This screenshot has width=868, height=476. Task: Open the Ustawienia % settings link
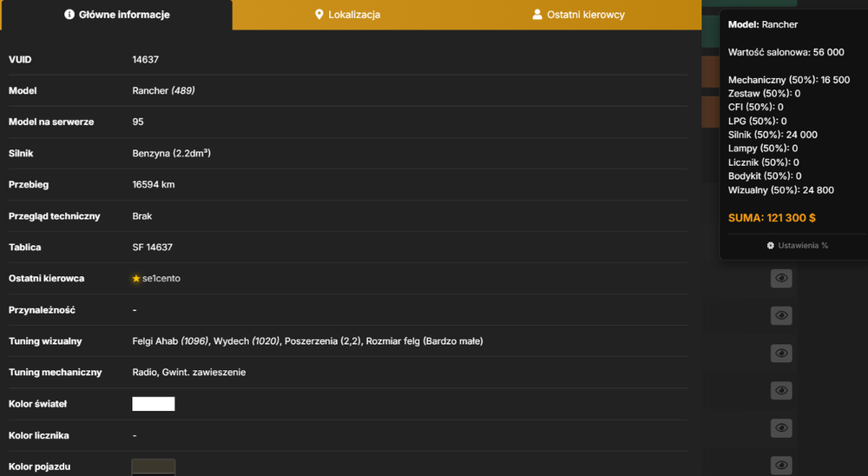(797, 246)
